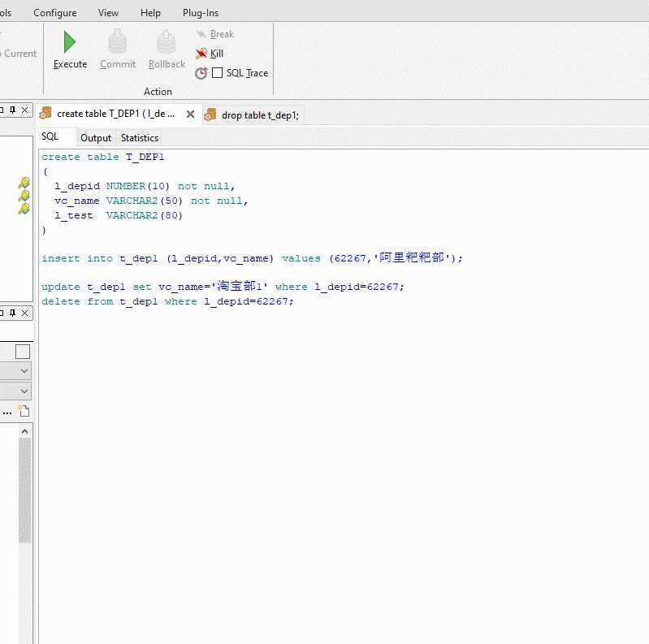The image size is (649, 644).
Task: Click the 'delete' keyword
Action: 61,301
